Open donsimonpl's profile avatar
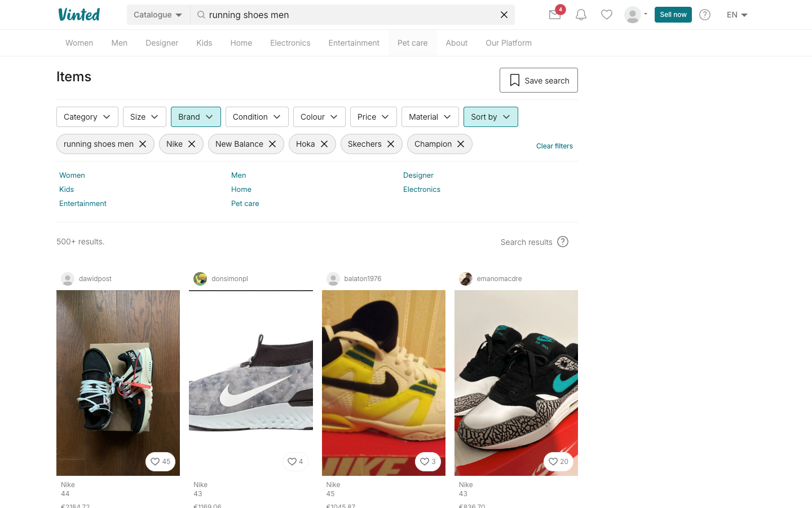The image size is (812, 508). (200, 279)
